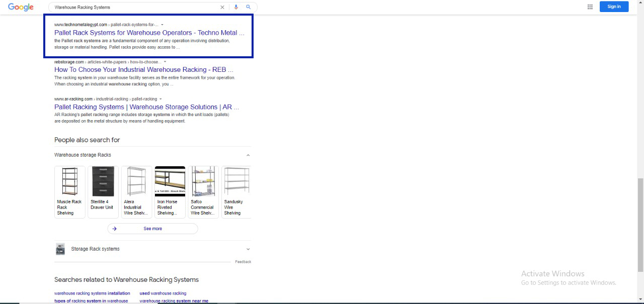Screen dimensions: 644x304
Task: Select the Iron Horse Riveted Shelving card
Action: (x=170, y=192)
